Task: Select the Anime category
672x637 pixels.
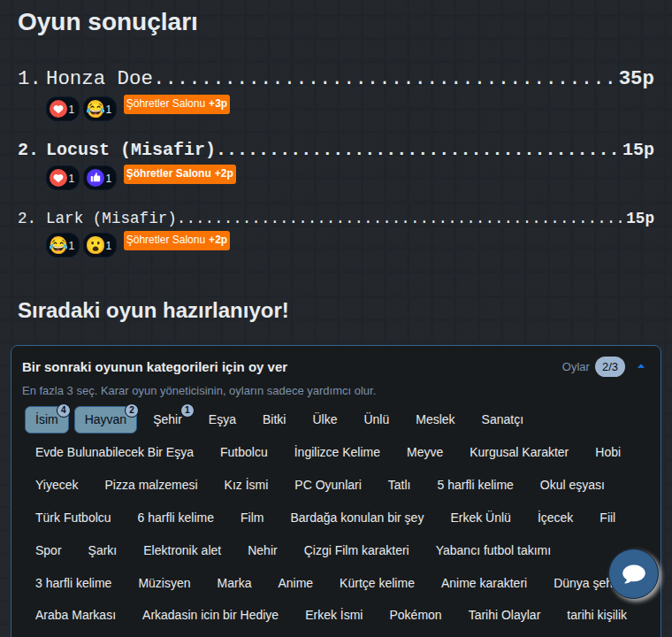Action: (295, 583)
